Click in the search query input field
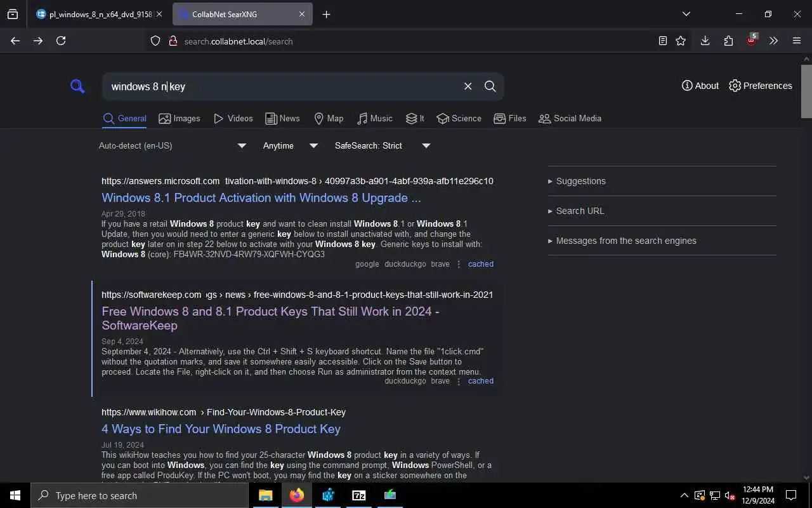Viewport: 812px width, 508px height. click(x=282, y=86)
